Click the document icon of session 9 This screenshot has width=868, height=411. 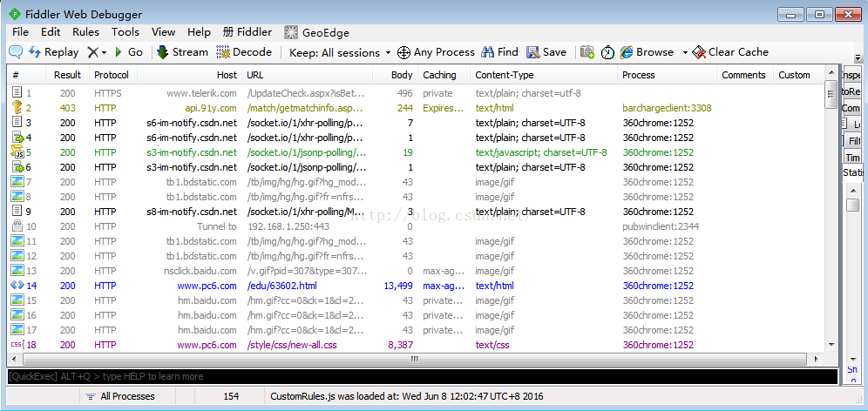17,212
